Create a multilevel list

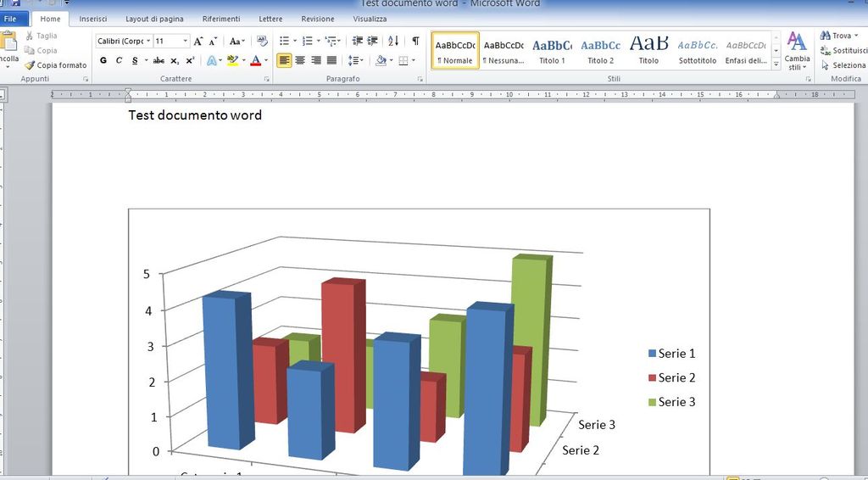[331, 41]
